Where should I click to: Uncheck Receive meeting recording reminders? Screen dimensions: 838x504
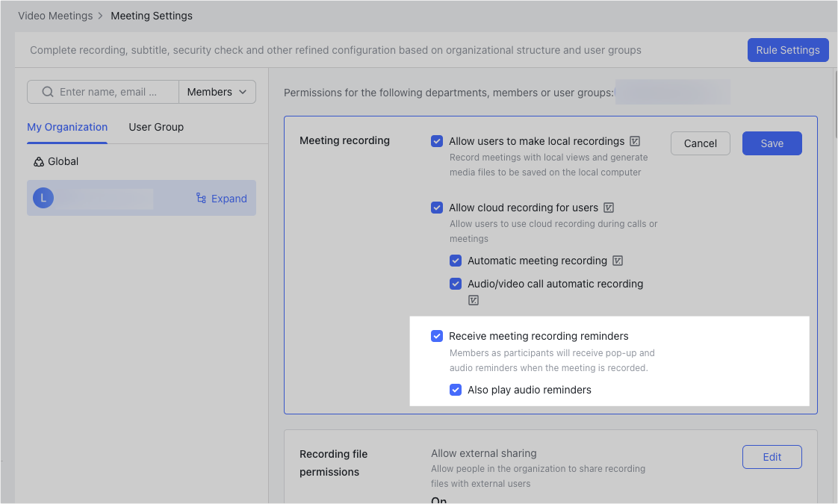[x=437, y=336]
